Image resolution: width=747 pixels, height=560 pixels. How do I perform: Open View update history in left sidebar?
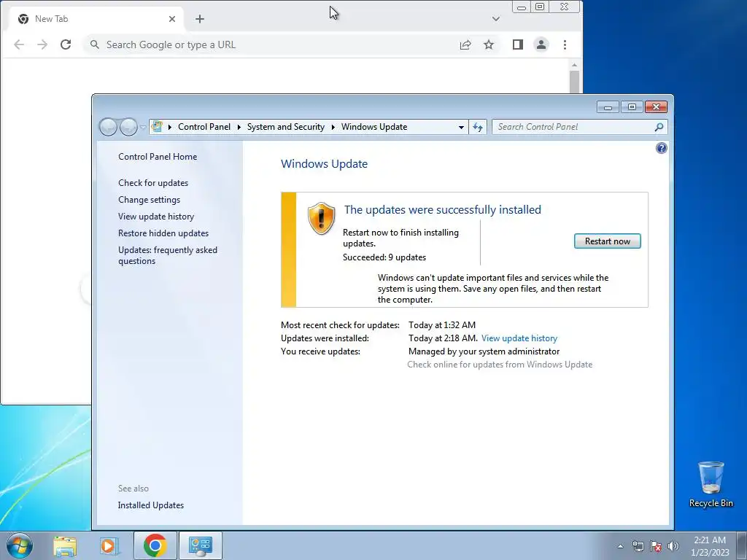(156, 216)
